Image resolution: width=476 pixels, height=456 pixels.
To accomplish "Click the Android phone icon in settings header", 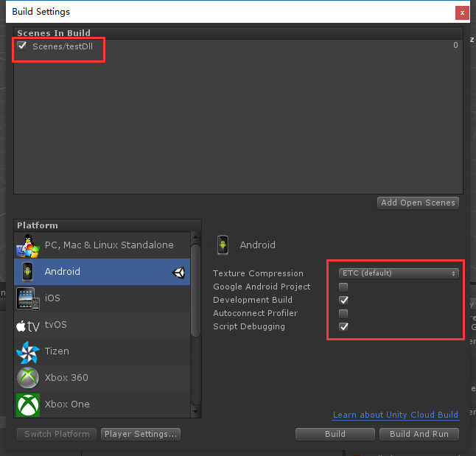I will 223,245.
